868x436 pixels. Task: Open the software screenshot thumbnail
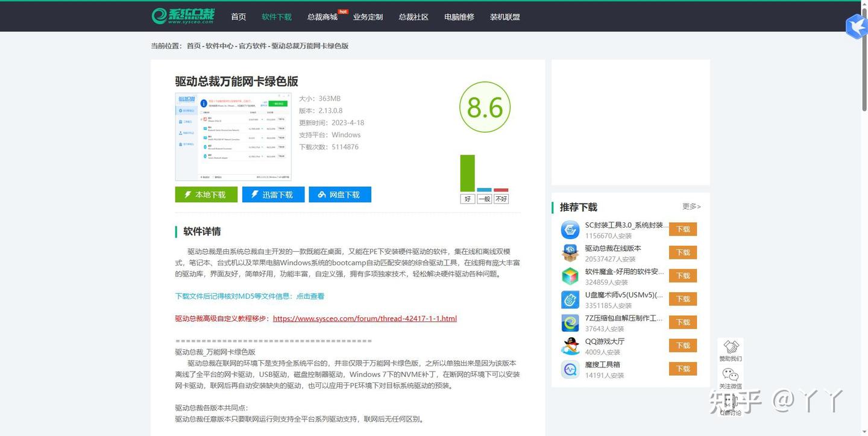click(x=233, y=137)
